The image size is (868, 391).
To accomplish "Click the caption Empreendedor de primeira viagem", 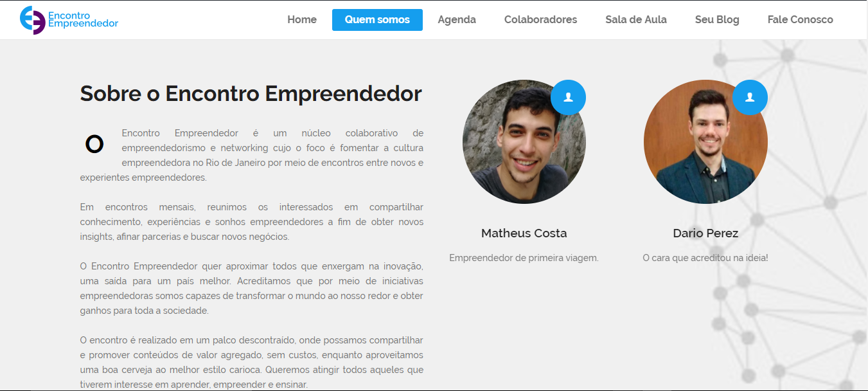I will coord(524,258).
